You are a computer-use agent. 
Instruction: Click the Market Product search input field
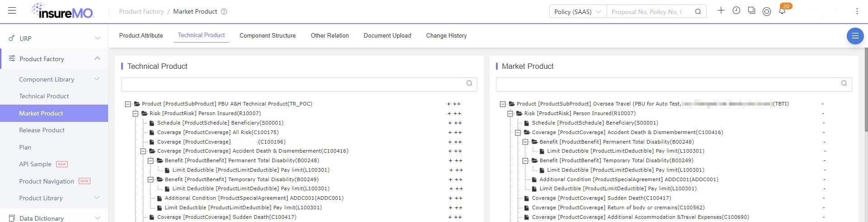[x=667, y=84]
